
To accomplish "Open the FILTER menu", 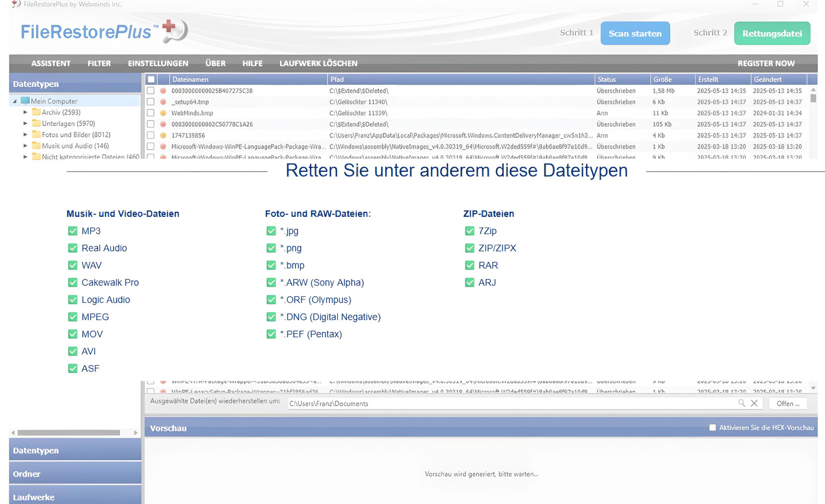I will click(x=99, y=63).
